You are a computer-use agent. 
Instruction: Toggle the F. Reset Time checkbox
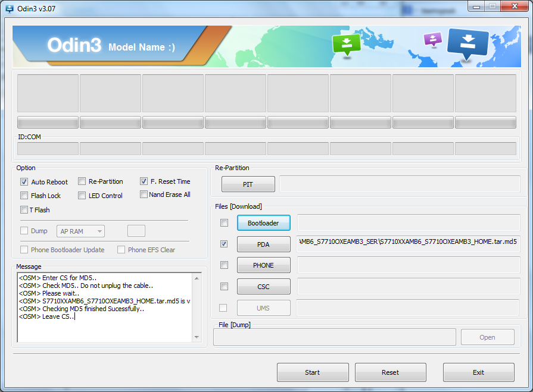pos(144,181)
